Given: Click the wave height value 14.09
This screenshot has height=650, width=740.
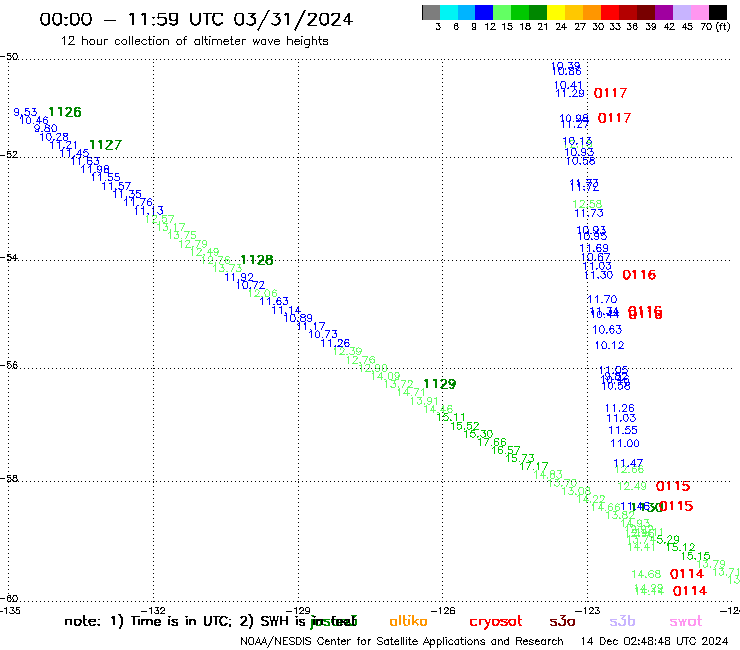Looking at the screenshot, I should 386,376.
